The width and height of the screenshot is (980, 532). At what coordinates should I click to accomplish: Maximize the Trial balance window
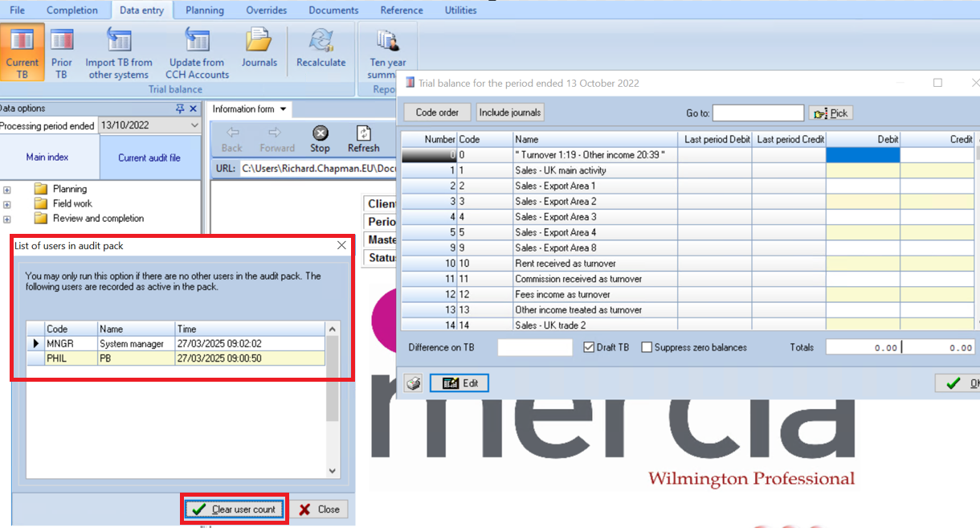[937, 83]
